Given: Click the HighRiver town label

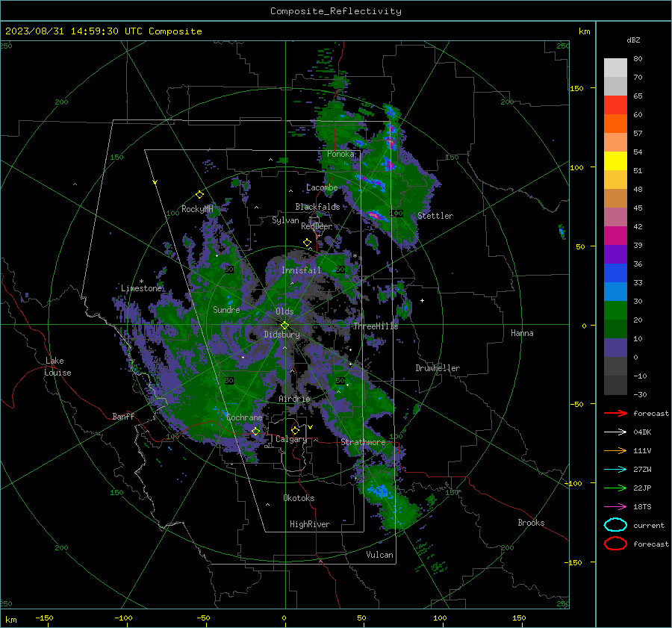Looking at the screenshot, I should point(310,524).
